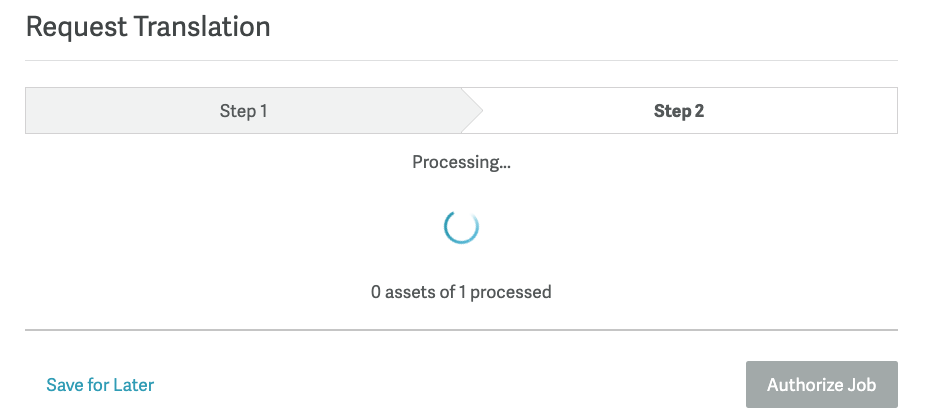This screenshot has height=418, width=933.
Task: Click the Request Translation heading
Action: pyautogui.click(x=148, y=27)
